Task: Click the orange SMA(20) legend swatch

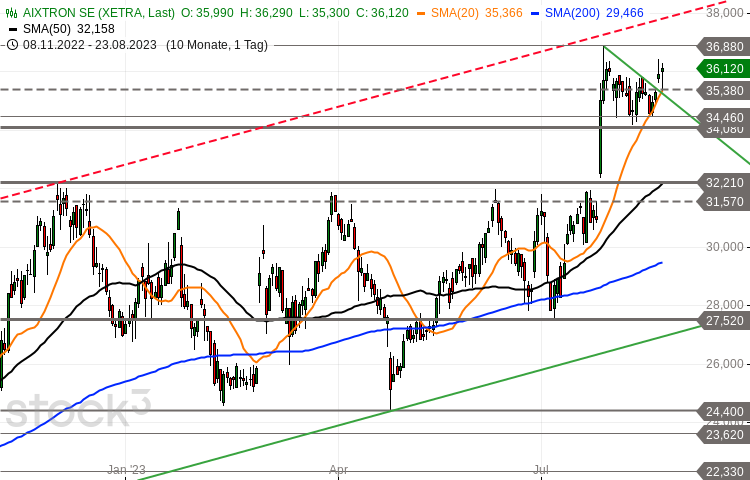Action: (421, 12)
